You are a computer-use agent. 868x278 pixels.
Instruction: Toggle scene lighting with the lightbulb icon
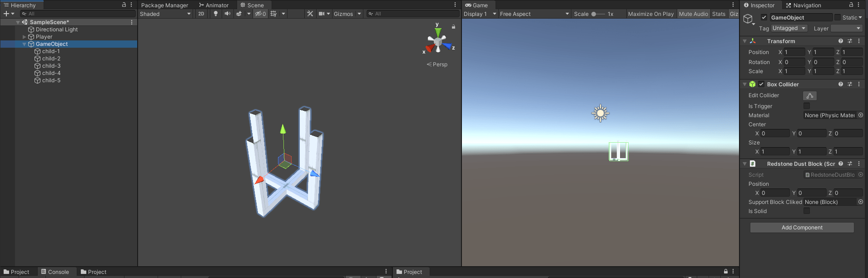coord(216,14)
